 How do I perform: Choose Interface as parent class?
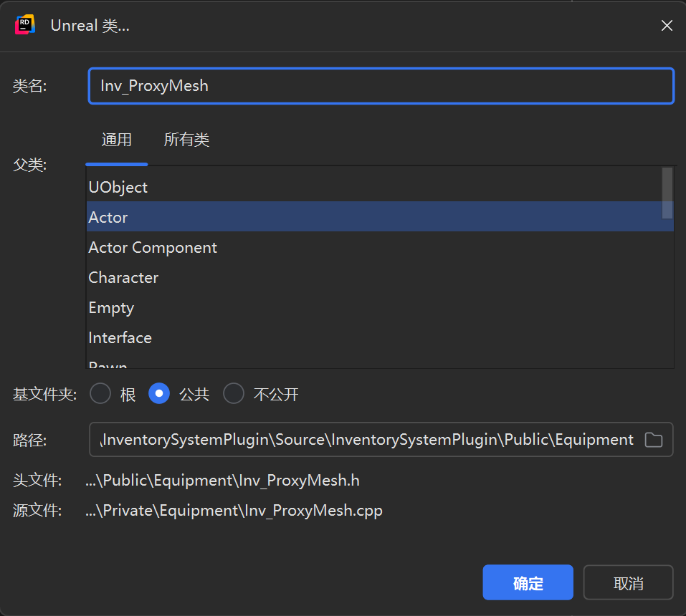[x=120, y=337]
